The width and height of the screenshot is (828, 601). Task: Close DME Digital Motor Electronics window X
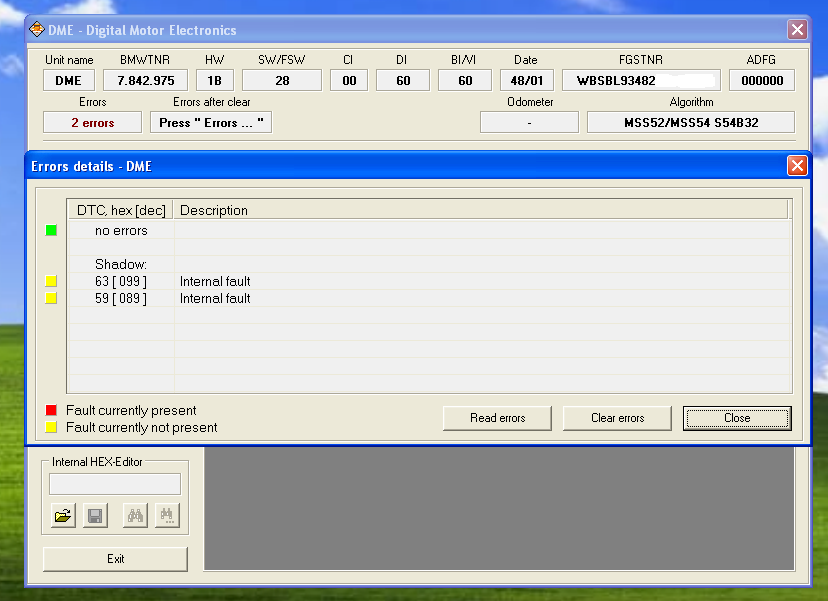pos(797,30)
